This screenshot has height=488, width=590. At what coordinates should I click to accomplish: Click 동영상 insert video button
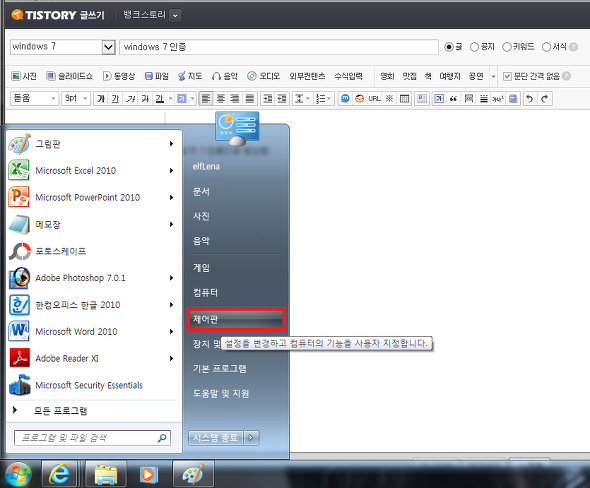(x=119, y=76)
